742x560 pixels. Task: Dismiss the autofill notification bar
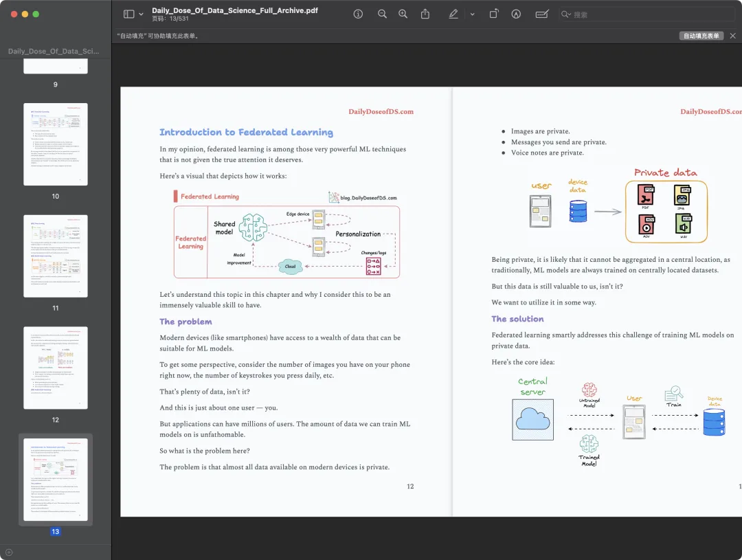pyautogui.click(x=732, y=36)
